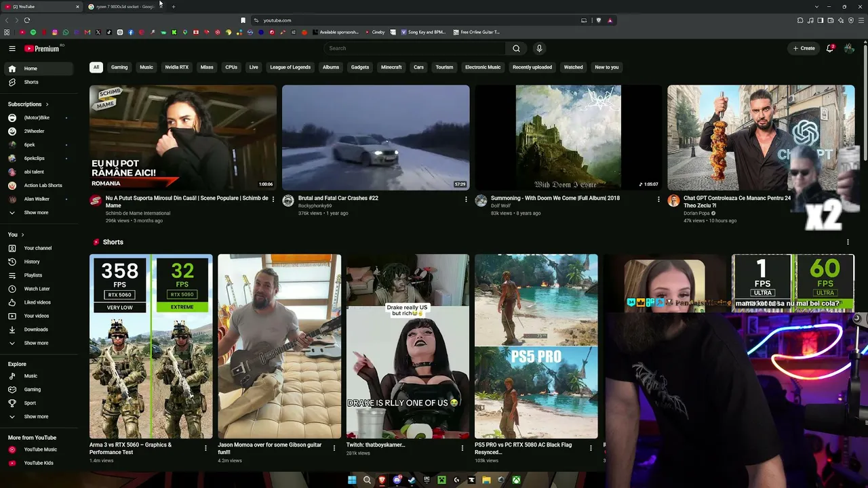Open YouTube Kids link
Image resolution: width=868 pixels, height=488 pixels.
[37, 463]
